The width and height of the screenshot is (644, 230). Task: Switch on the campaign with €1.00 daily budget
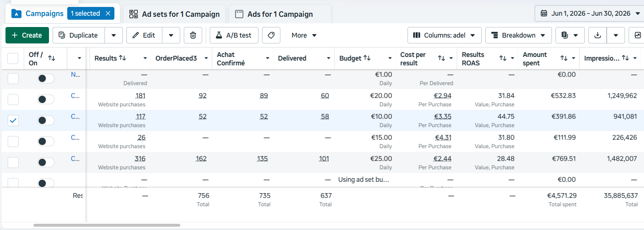46,78
